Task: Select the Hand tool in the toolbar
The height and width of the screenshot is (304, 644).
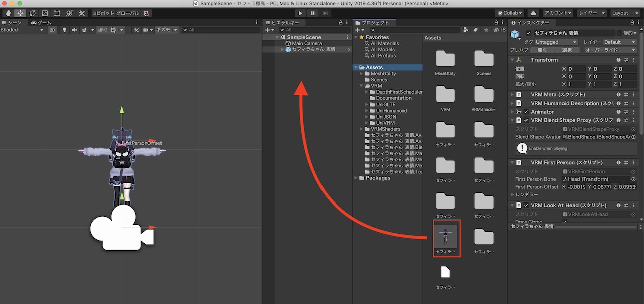Action: coord(8,13)
